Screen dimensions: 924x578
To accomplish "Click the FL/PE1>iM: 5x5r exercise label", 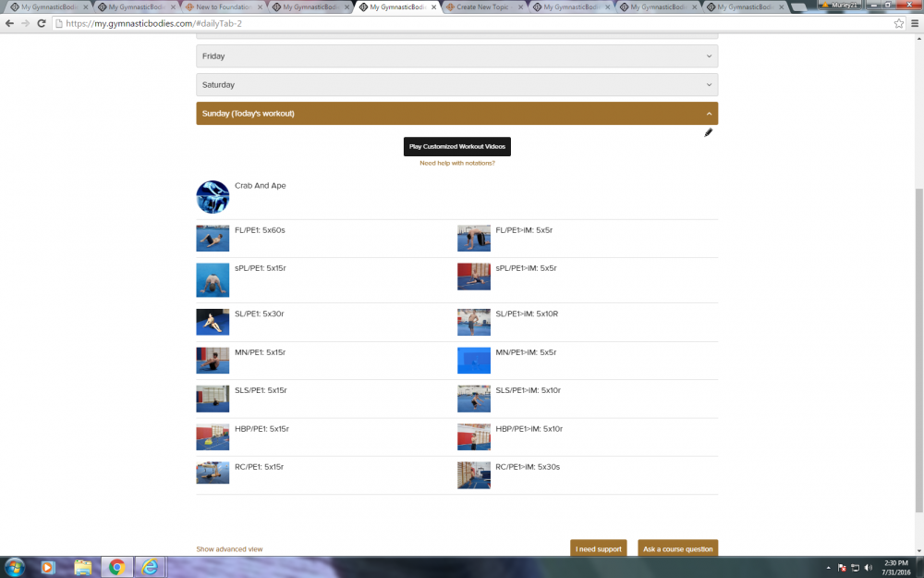I will point(524,230).
